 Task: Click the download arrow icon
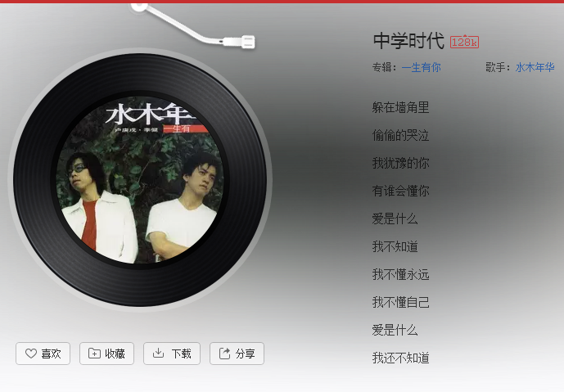coord(158,354)
